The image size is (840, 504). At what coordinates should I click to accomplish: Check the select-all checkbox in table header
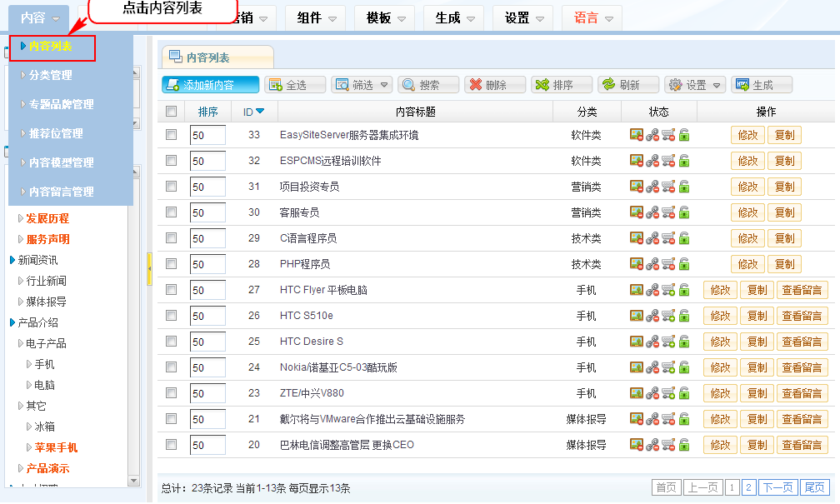pyautogui.click(x=172, y=112)
